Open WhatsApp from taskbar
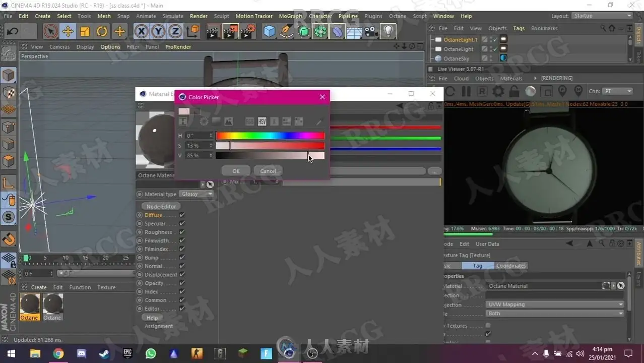644x363 pixels. pos(151,353)
